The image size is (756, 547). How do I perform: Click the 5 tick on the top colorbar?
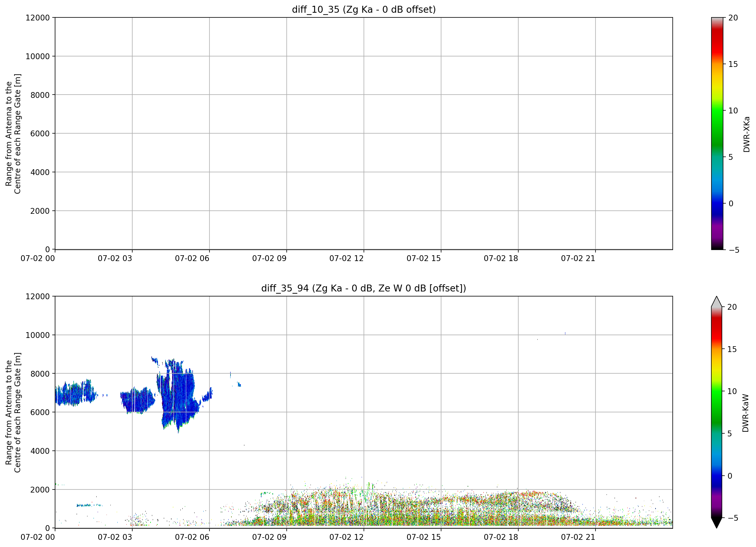click(x=731, y=157)
